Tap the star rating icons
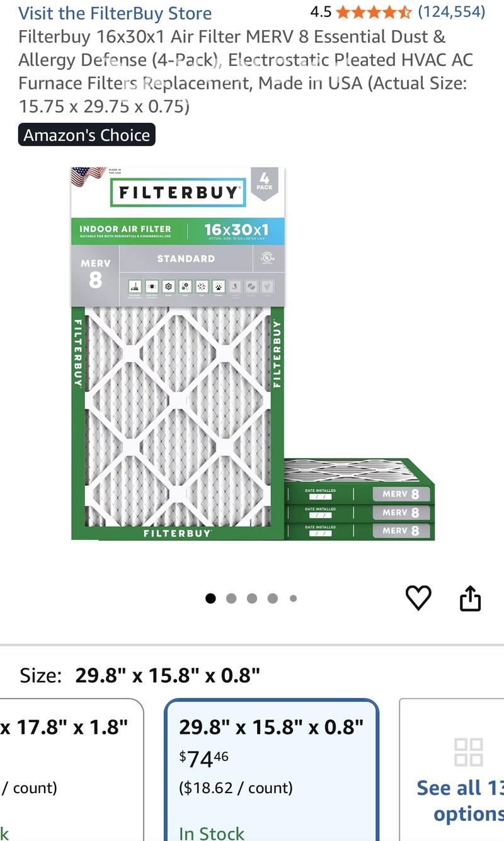Screen dimensions: 504x841 click(x=374, y=12)
